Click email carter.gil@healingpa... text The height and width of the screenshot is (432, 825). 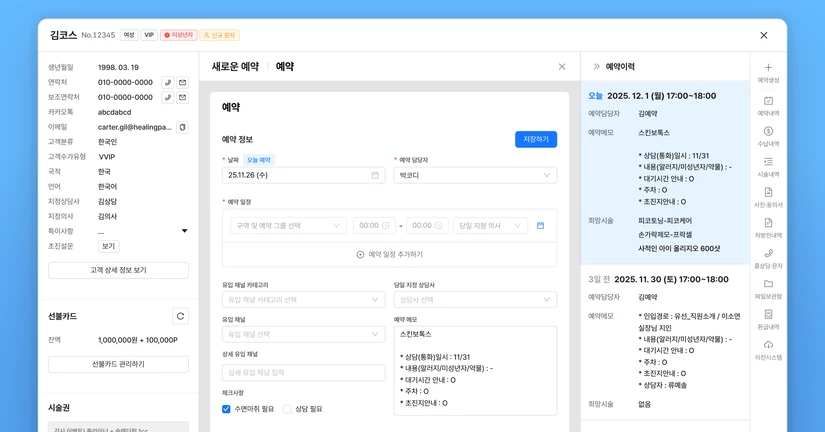135,127
